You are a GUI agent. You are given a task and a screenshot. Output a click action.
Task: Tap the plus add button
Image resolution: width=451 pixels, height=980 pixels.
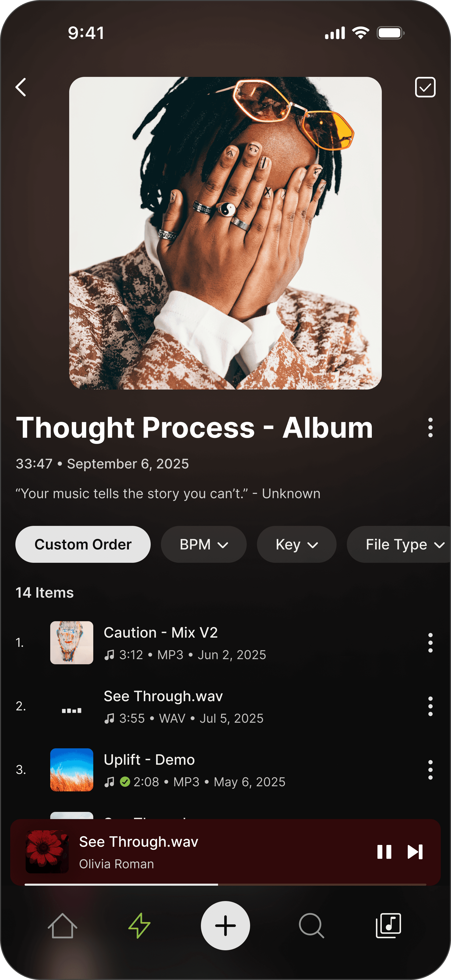pyautogui.click(x=225, y=926)
